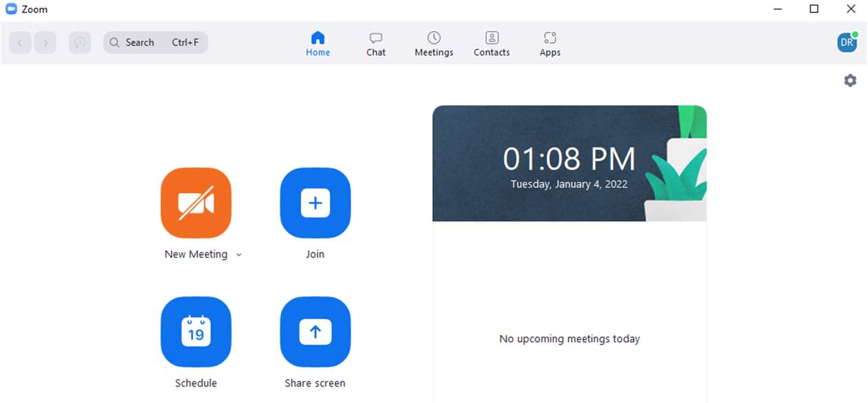Click the Zoom logo in title bar
Image resolution: width=868 pixels, height=403 pixels.
click(x=11, y=10)
